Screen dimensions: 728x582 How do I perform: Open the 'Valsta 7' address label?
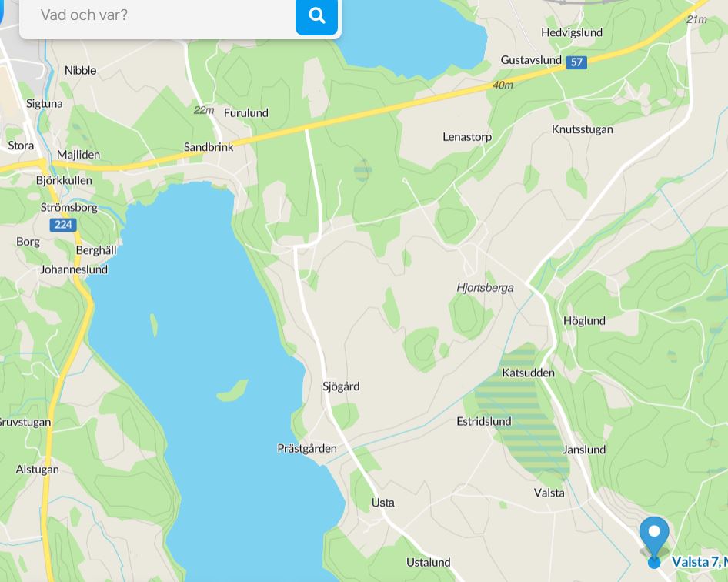click(700, 561)
